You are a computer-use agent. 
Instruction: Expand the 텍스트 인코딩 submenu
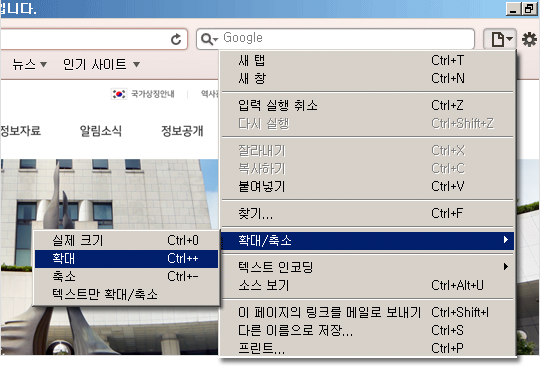click(367, 267)
